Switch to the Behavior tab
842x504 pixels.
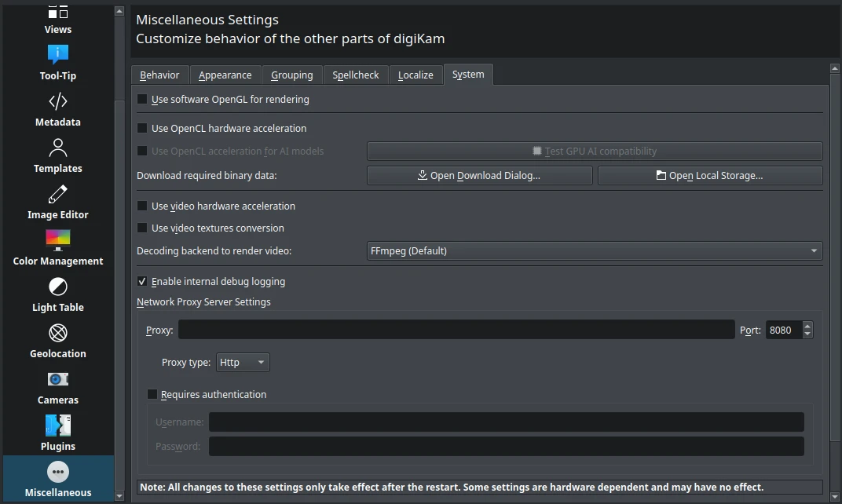click(x=159, y=74)
